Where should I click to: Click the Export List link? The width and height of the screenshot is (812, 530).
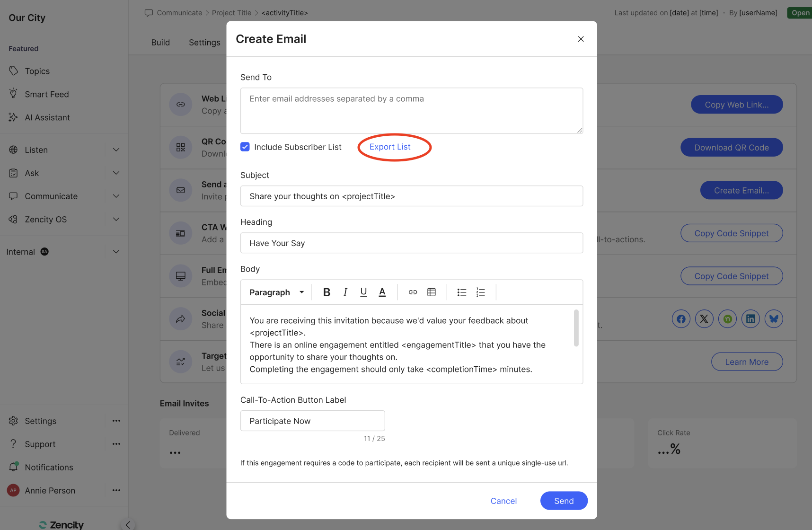tap(390, 147)
